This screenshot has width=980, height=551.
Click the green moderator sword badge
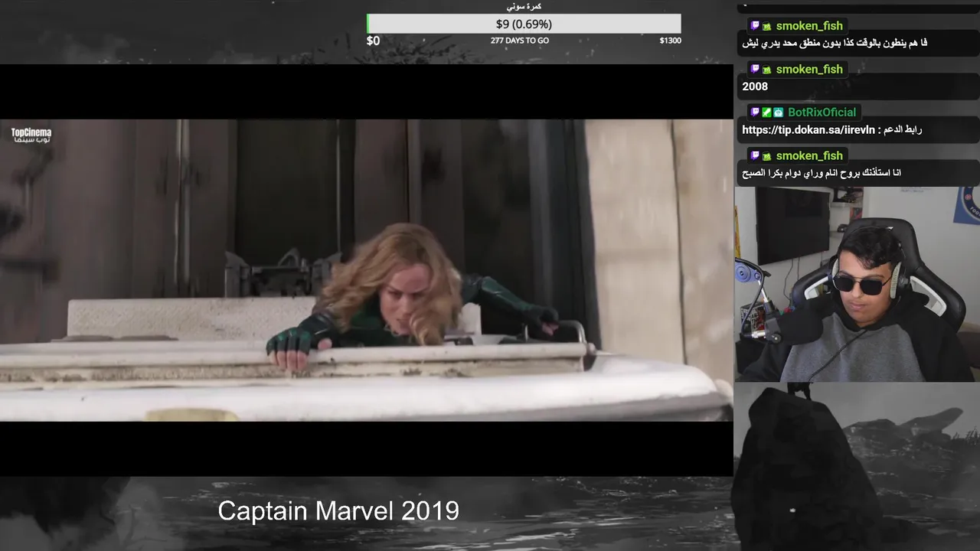point(766,112)
